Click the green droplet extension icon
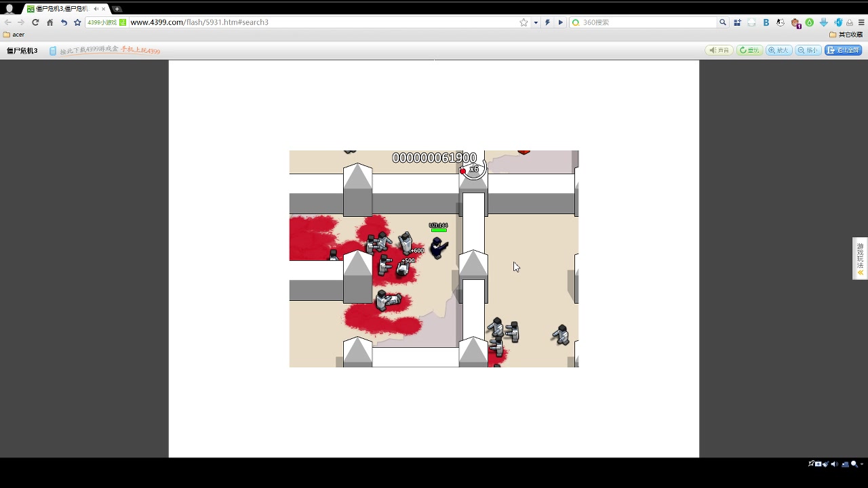Screen dimensions: 868x488 coord(810,22)
